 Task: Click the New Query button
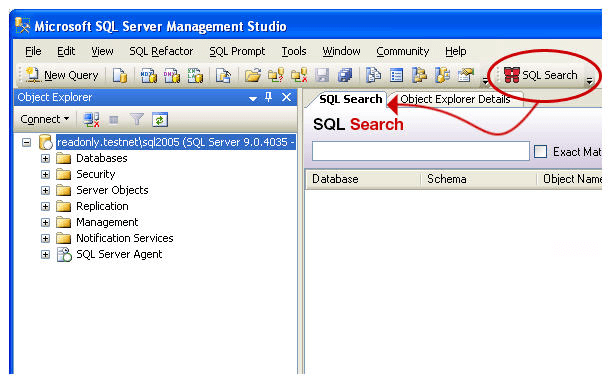click(62, 75)
